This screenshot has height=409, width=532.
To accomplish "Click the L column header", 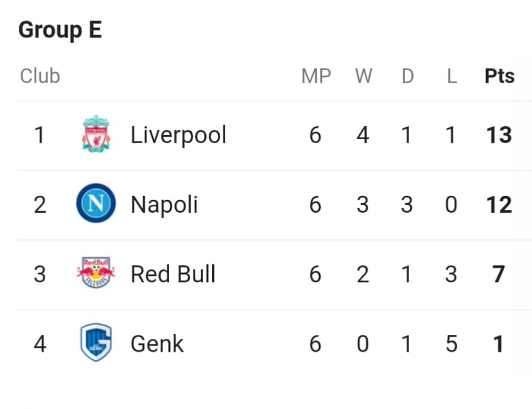I will 452,76.
